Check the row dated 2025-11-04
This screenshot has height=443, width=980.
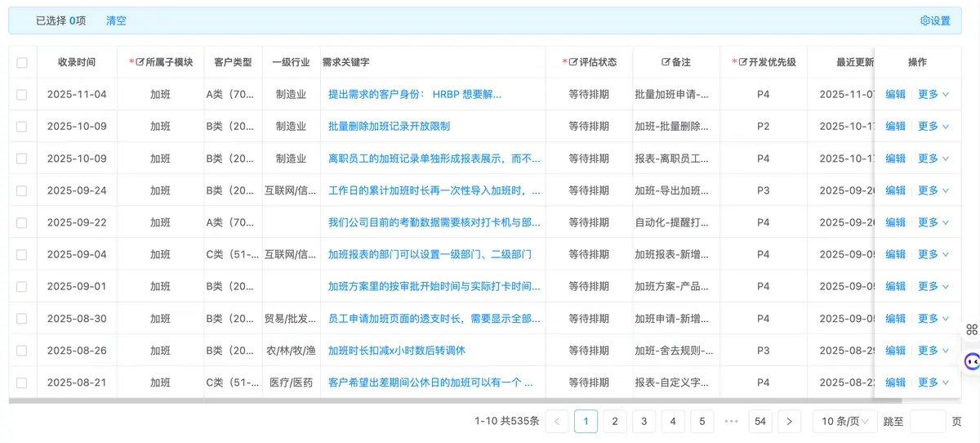pos(22,95)
